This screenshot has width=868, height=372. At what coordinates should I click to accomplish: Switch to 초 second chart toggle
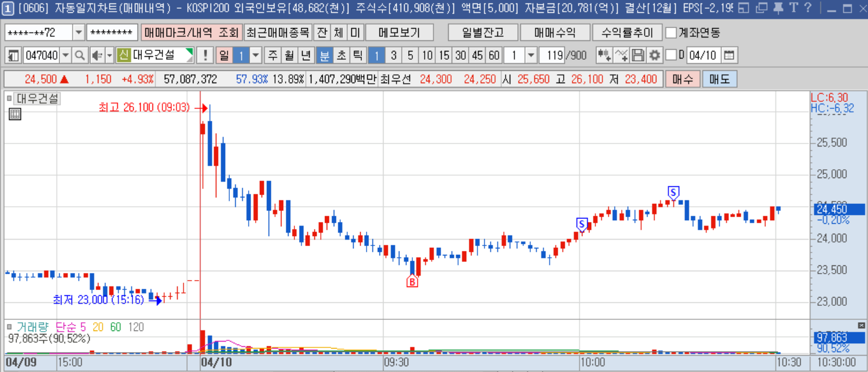[x=341, y=56]
